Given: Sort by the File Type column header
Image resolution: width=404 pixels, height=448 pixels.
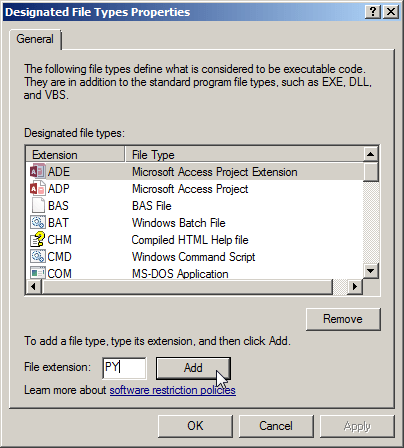Looking at the screenshot, I should coord(244,155).
